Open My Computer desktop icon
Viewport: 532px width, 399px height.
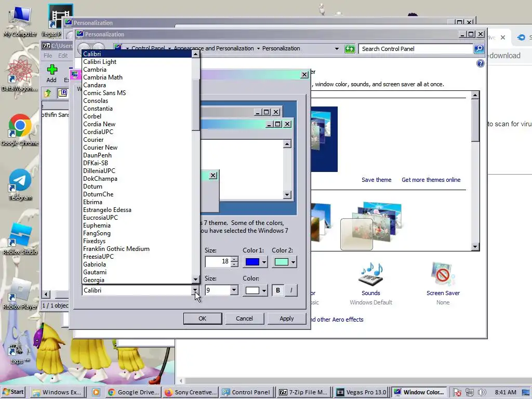pyautogui.click(x=20, y=20)
